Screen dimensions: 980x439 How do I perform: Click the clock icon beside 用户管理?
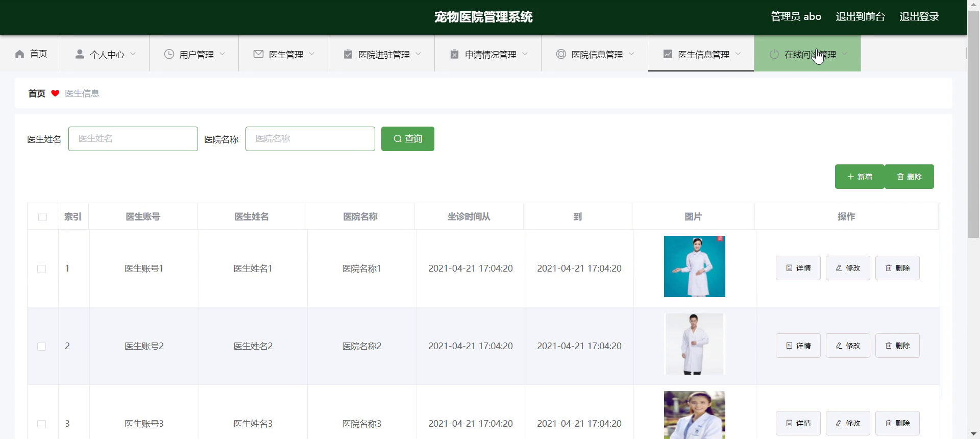pos(169,54)
